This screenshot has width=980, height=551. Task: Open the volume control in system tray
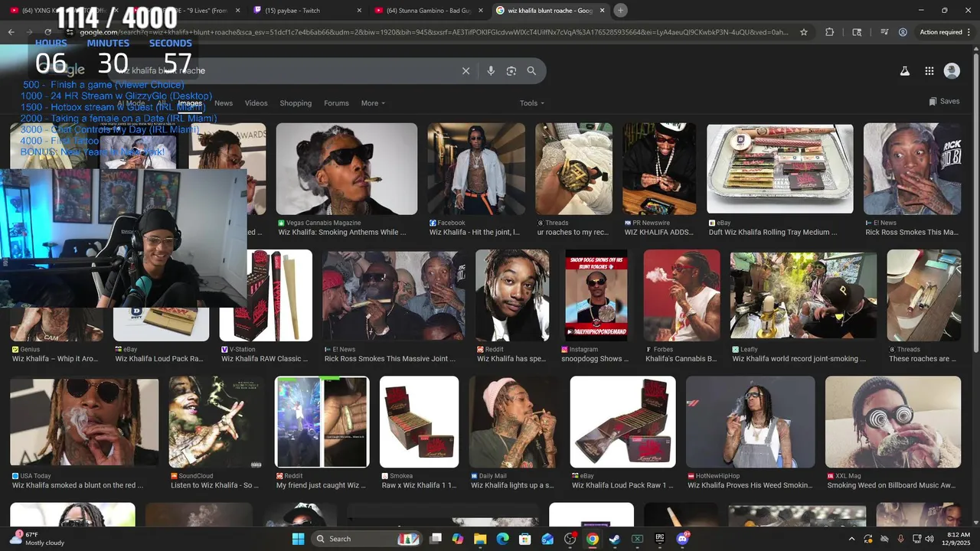point(929,539)
